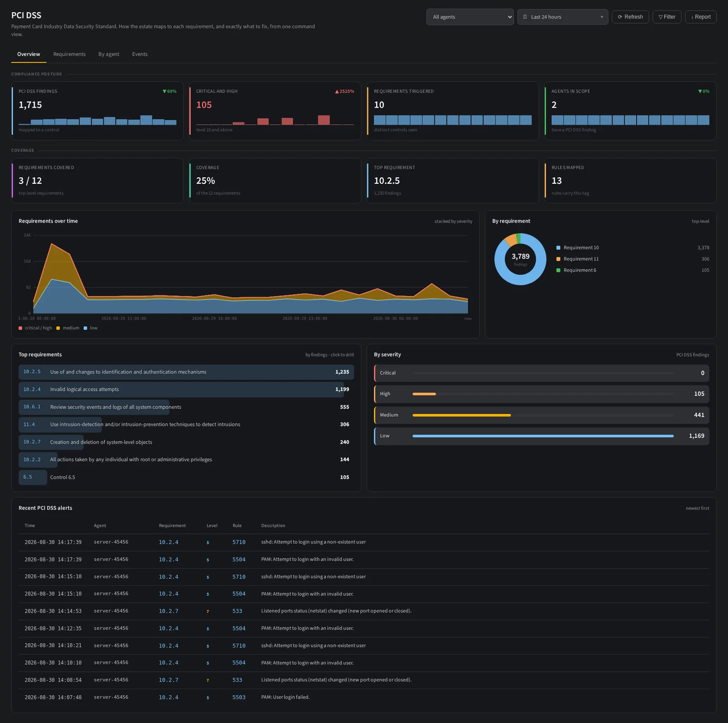The height and width of the screenshot is (723, 728).
Task: Select the Overview tab
Action: (x=29, y=54)
